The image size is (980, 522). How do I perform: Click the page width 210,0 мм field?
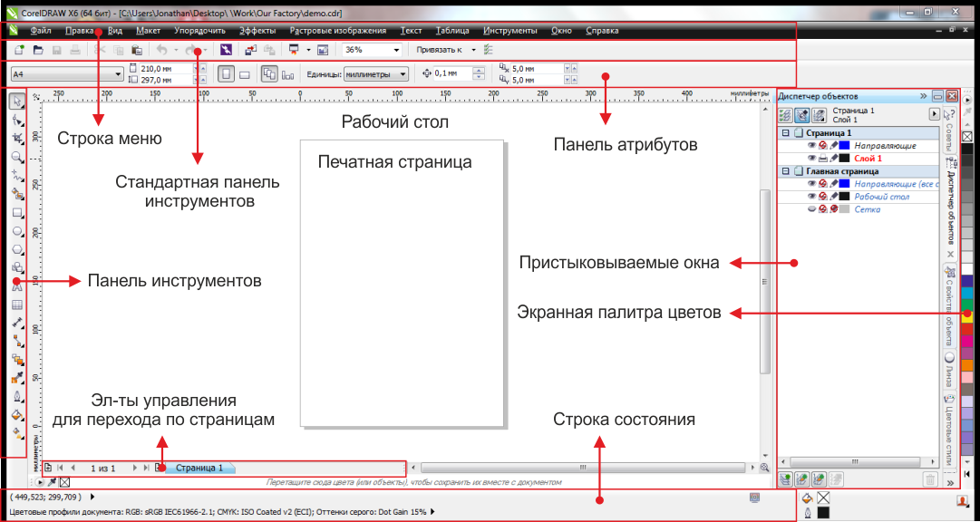coord(166,68)
